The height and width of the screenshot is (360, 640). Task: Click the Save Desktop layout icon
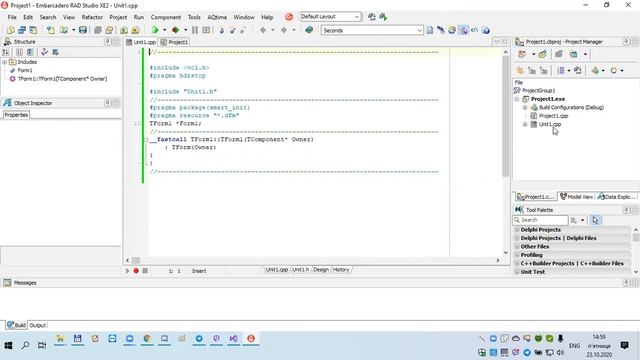tap(372, 17)
